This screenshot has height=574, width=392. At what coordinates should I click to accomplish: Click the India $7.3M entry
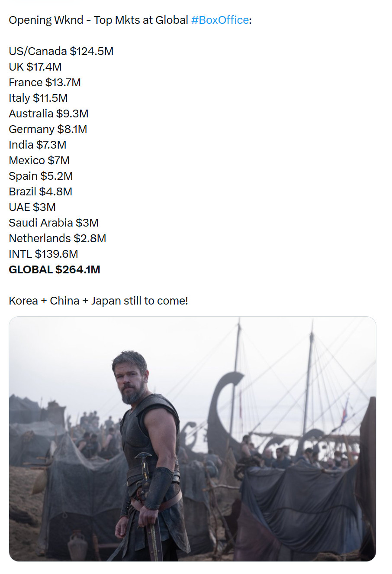click(38, 145)
